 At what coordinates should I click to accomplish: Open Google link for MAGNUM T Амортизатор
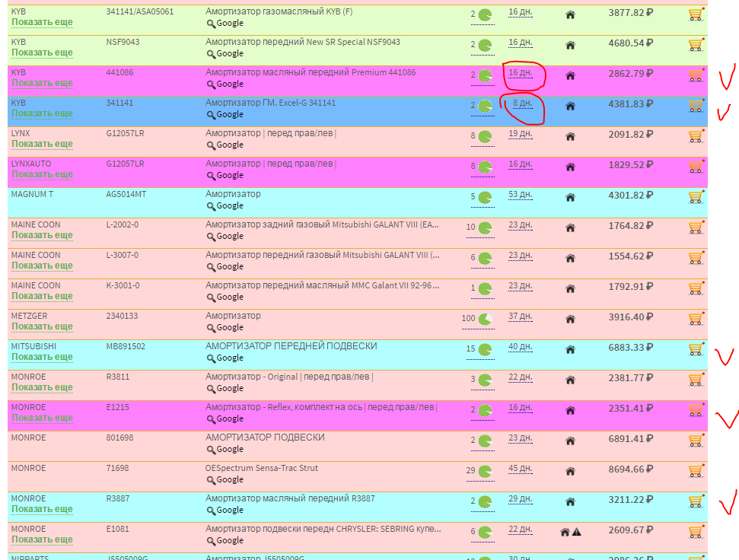pyautogui.click(x=229, y=206)
